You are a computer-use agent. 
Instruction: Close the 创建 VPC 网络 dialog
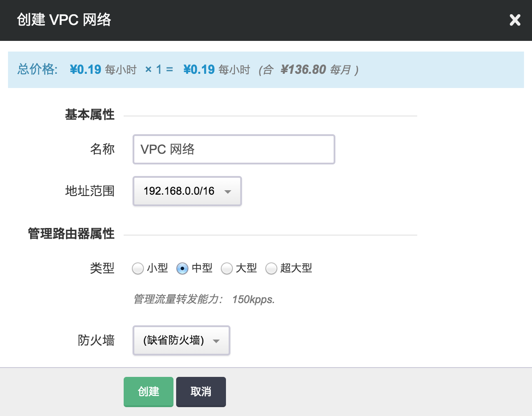click(515, 20)
